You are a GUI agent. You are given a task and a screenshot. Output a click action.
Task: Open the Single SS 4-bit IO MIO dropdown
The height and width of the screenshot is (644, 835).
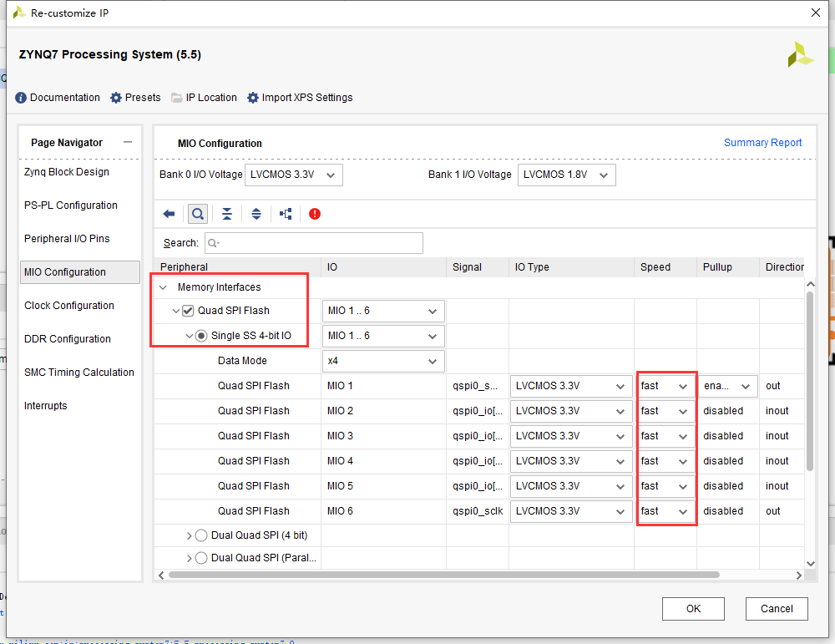click(383, 336)
